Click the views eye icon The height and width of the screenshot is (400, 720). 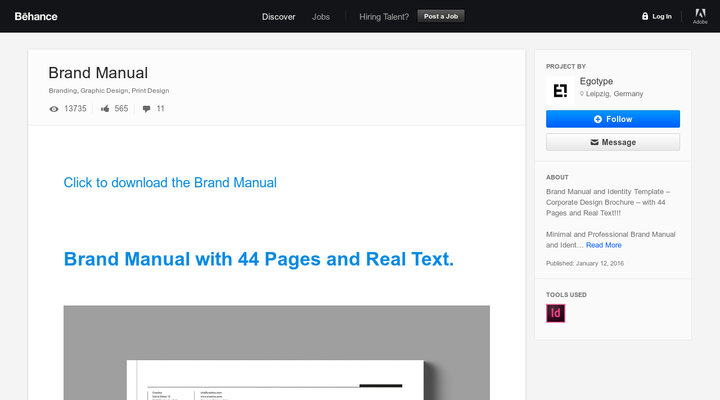tap(54, 108)
